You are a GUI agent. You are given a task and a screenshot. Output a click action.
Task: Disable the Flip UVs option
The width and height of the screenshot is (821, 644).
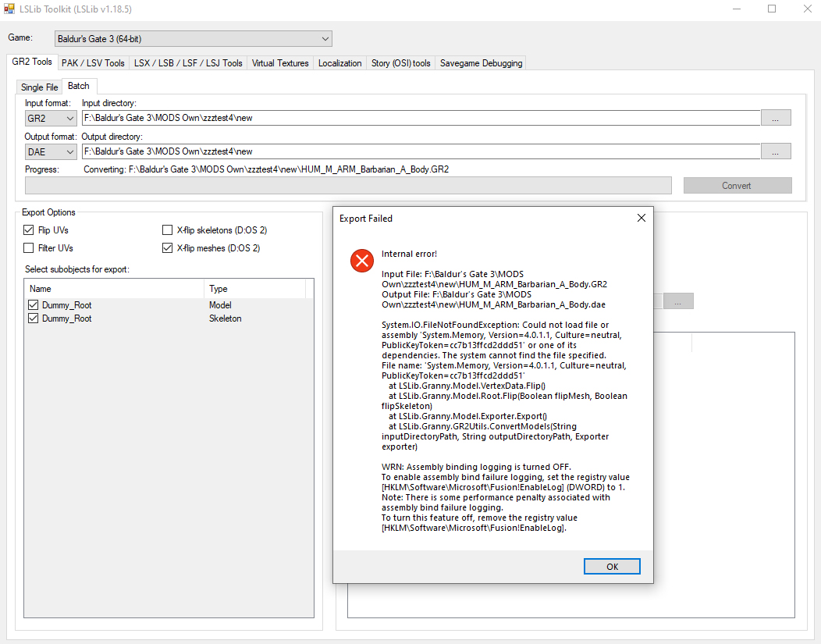pyautogui.click(x=29, y=229)
